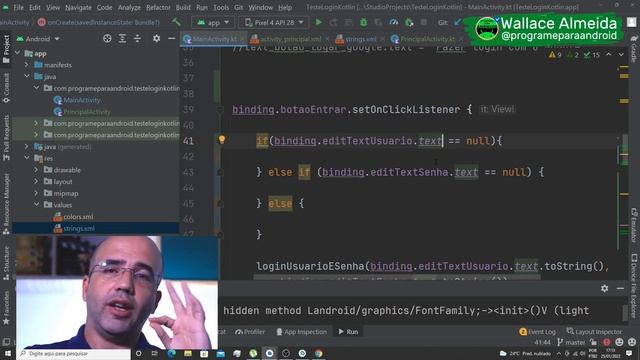Open Device File Explorer sidebar button

(634, 286)
